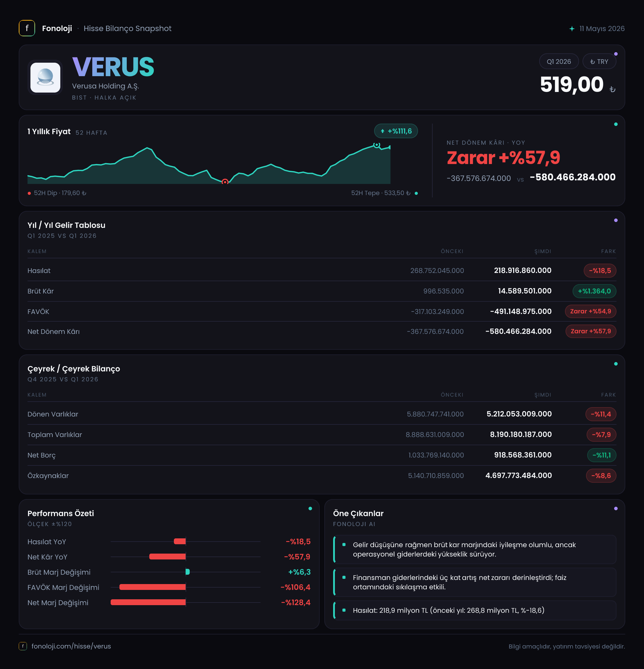Click the FAVÖK Marj Değişimi value -%106,4
The image size is (644, 669).
coord(295,587)
